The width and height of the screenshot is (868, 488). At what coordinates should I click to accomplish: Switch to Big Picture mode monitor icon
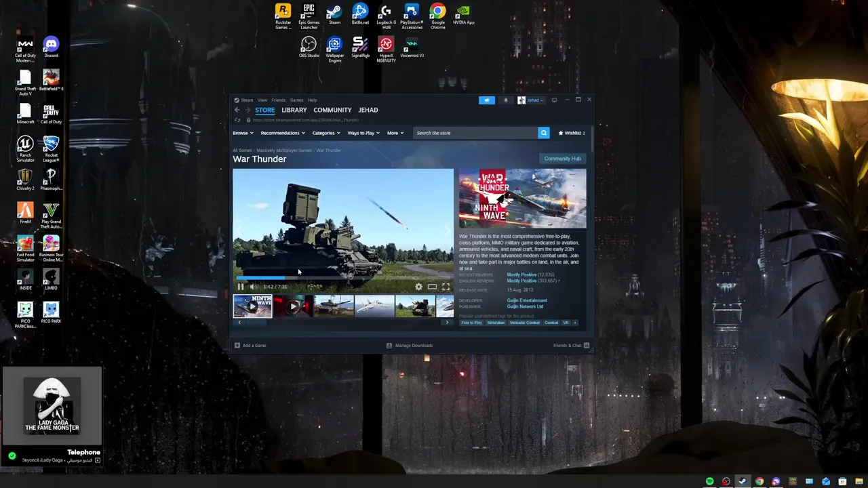pos(554,100)
